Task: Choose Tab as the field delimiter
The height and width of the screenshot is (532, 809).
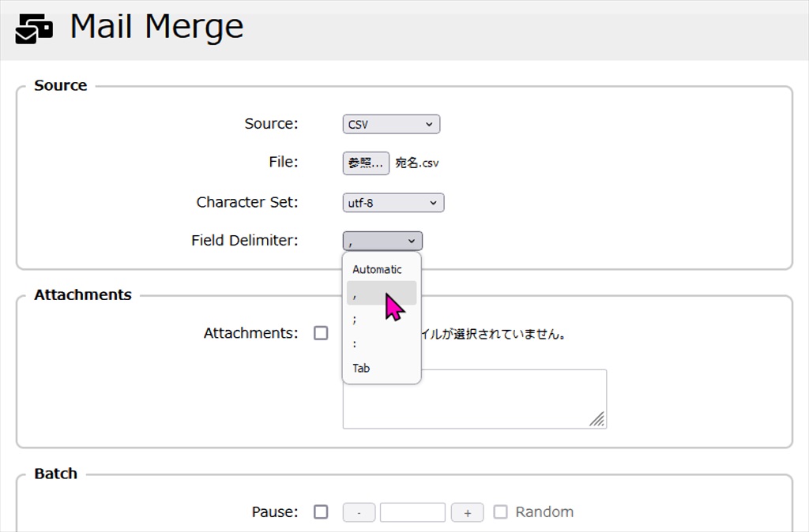Action: click(381, 368)
